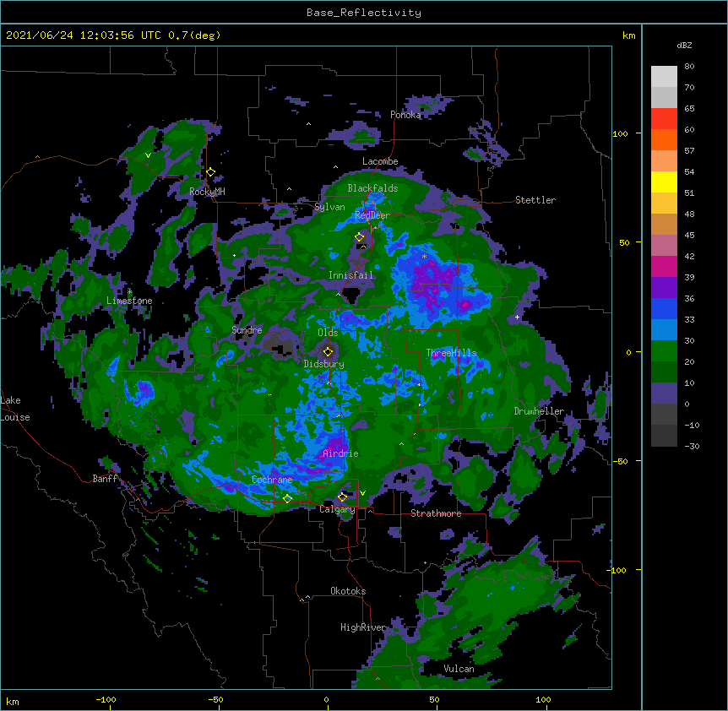Screen dimensions: 728x711
Task: Select the slate 0-10 dBZ legend swatch
Action: 664,393
